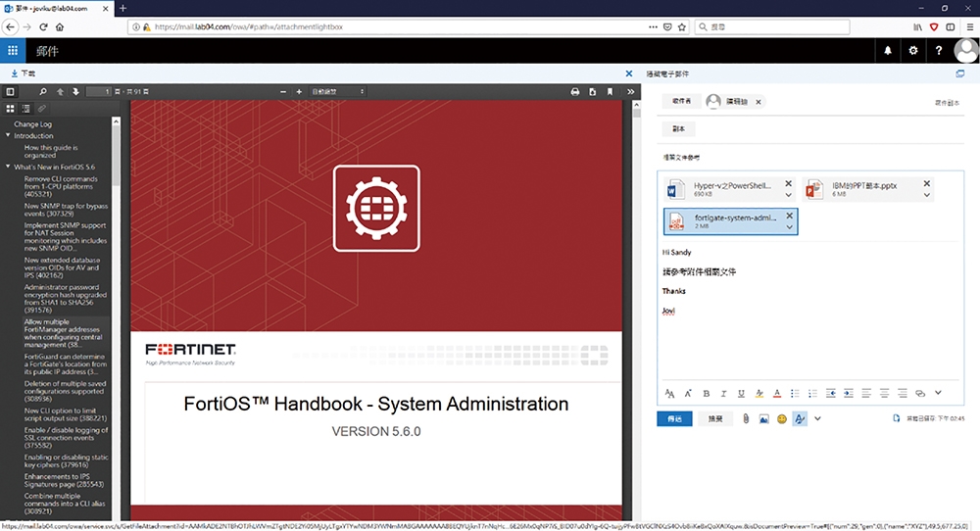Viewport: 980px width, 531px height.
Task: Toggle the PDF viewer sidebar
Action: coord(11,92)
